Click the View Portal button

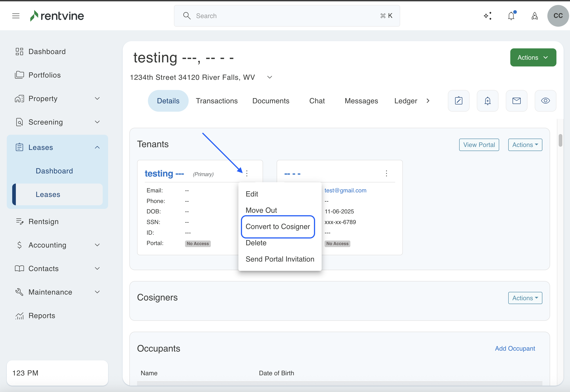479,145
